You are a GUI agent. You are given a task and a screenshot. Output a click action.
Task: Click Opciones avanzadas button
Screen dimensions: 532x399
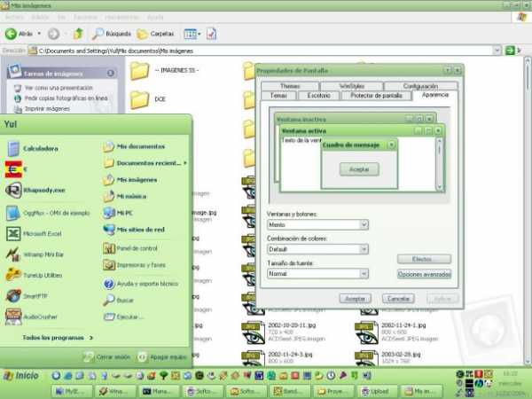click(424, 274)
